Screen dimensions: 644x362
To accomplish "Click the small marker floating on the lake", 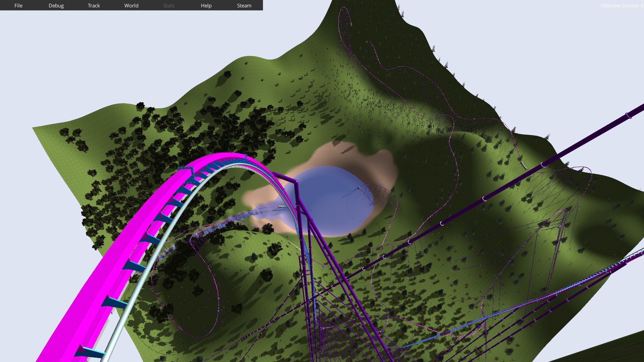I will [x=359, y=188].
